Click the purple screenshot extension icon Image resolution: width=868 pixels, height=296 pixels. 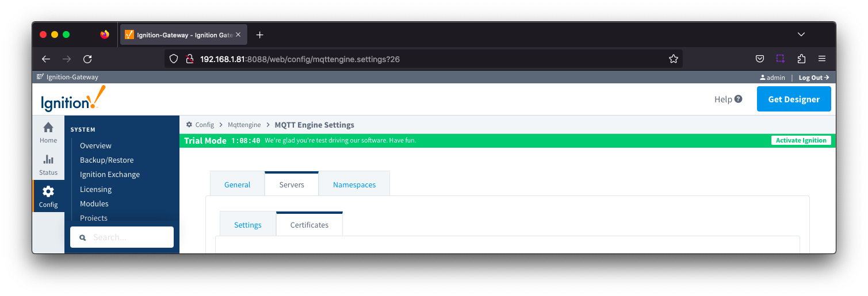[781, 59]
